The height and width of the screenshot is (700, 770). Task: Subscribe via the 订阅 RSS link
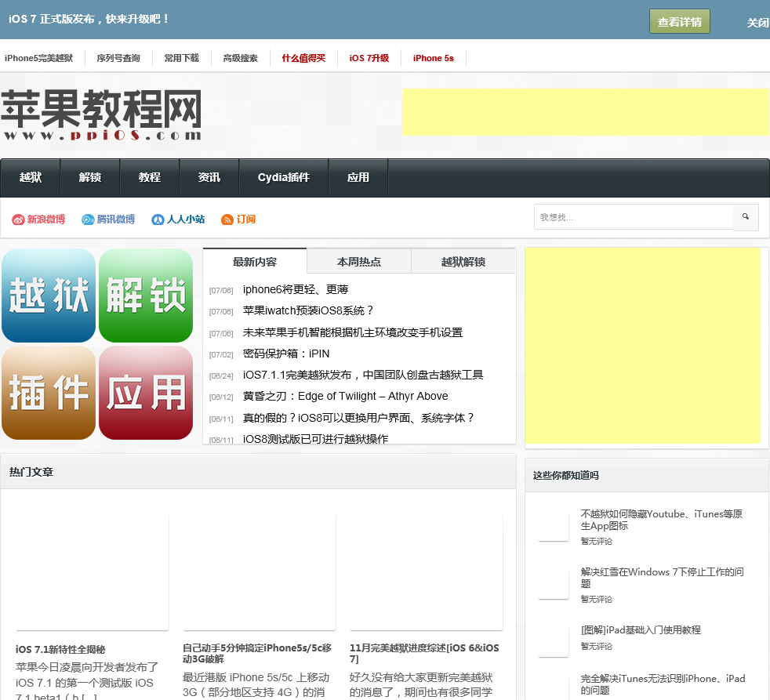coord(238,219)
